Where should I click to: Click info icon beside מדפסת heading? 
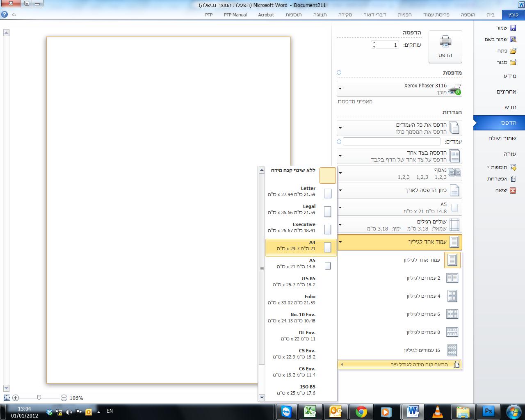click(x=339, y=72)
